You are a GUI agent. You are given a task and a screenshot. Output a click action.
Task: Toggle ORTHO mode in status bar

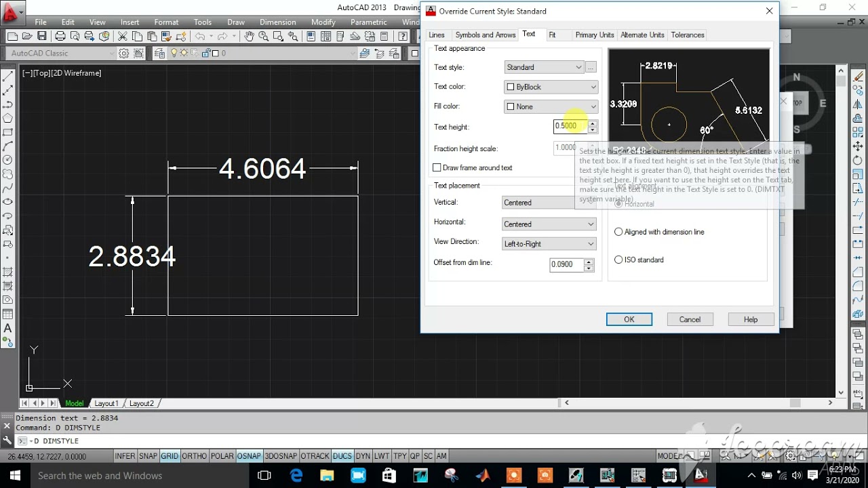[194, 456]
